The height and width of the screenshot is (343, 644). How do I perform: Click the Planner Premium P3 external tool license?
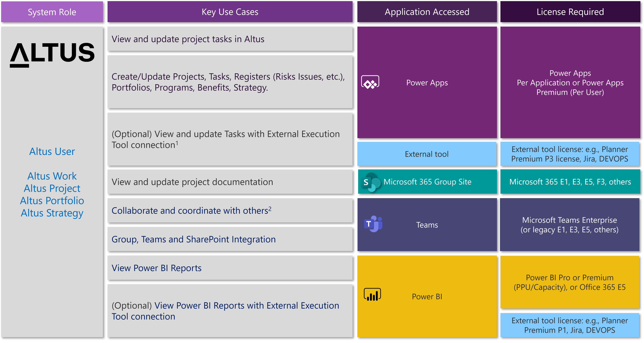coord(570,154)
